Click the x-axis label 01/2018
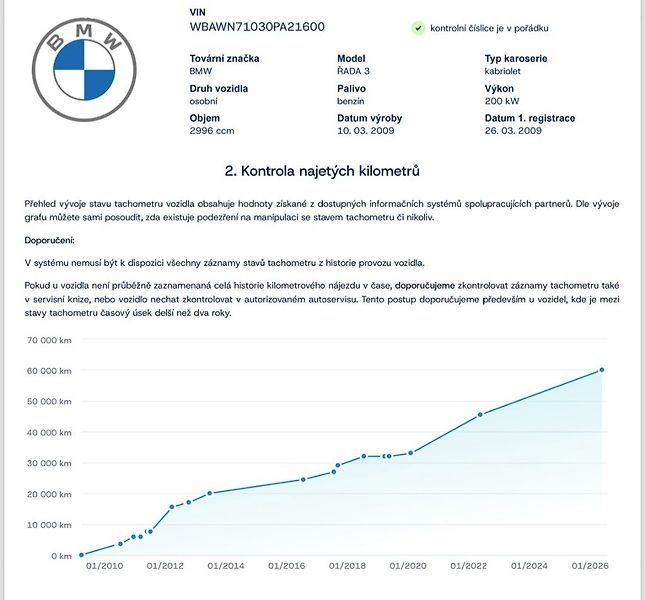645x600 pixels. (x=347, y=566)
